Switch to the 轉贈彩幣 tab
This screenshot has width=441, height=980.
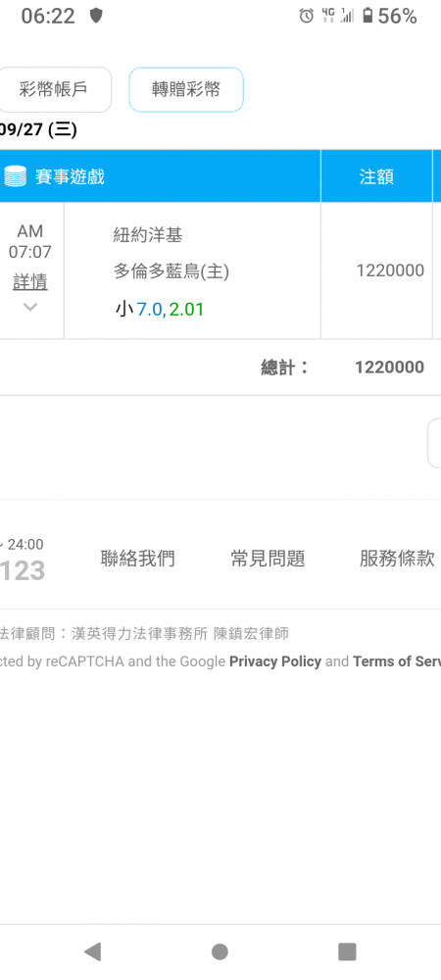[186, 89]
